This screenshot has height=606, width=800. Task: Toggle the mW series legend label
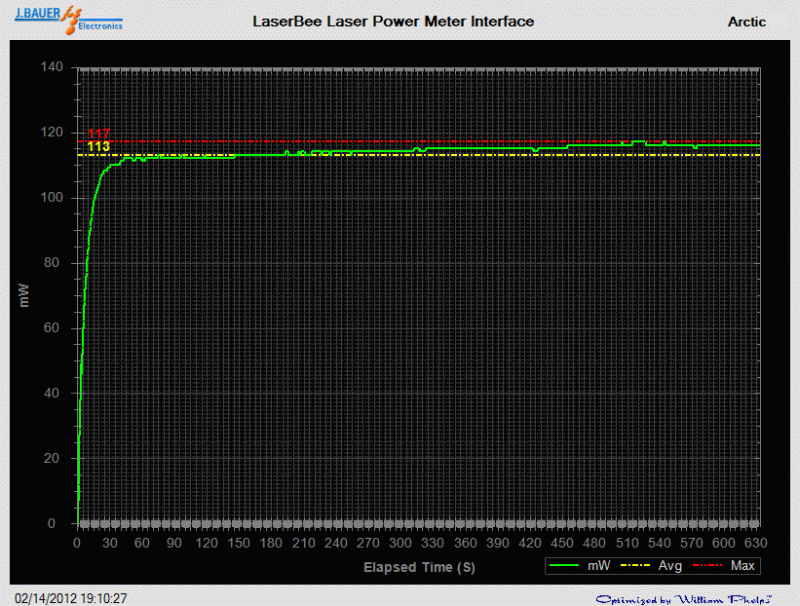point(596,566)
